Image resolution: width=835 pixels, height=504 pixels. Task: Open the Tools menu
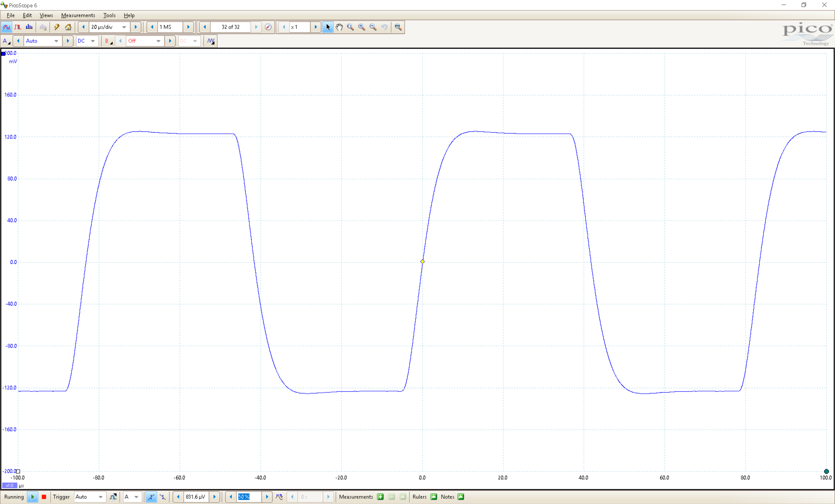(x=109, y=15)
